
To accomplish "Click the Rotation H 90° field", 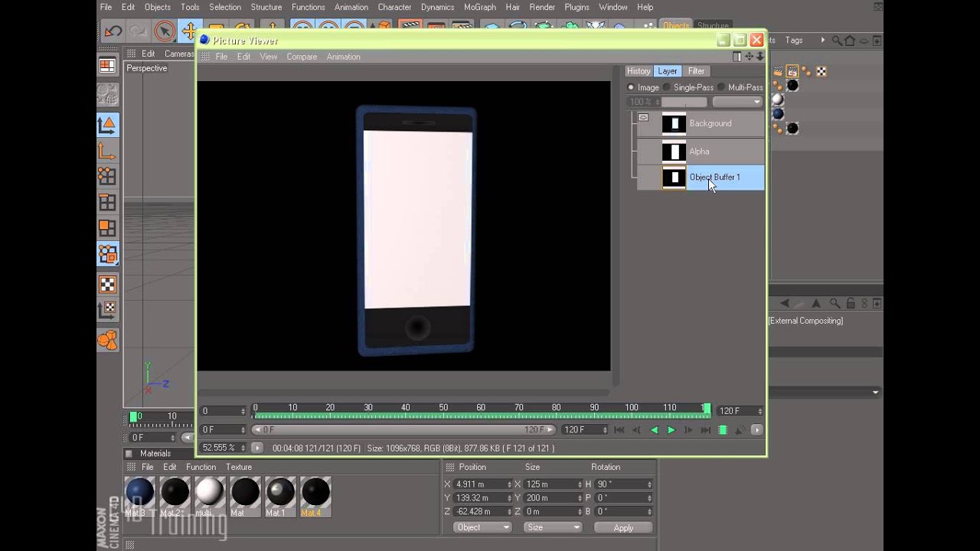I will pos(623,484).
